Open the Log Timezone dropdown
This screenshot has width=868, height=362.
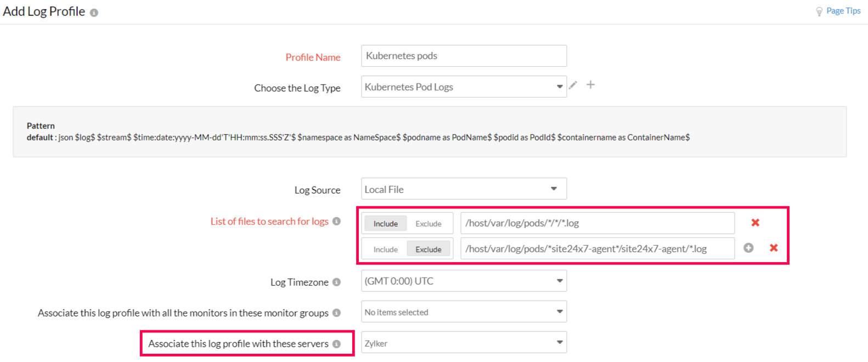pos(463,281)
